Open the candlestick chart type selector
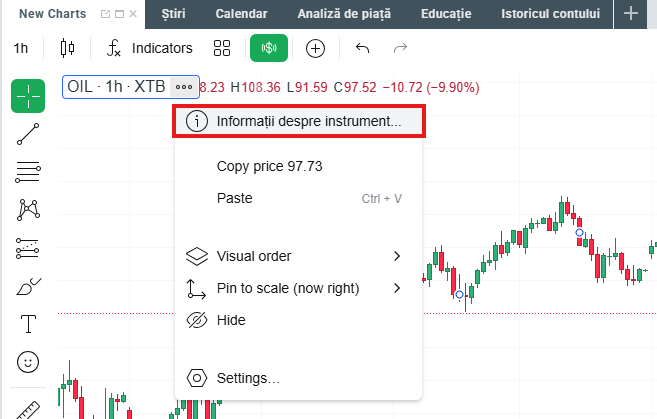This screenshot has height=419, width=657. pos(67,48)
